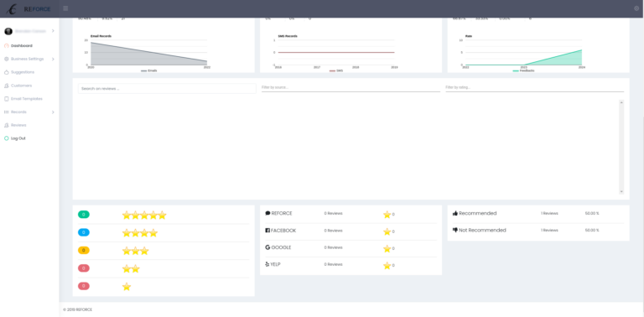
Task: Click the Email Records chart title
Action: 101,36
